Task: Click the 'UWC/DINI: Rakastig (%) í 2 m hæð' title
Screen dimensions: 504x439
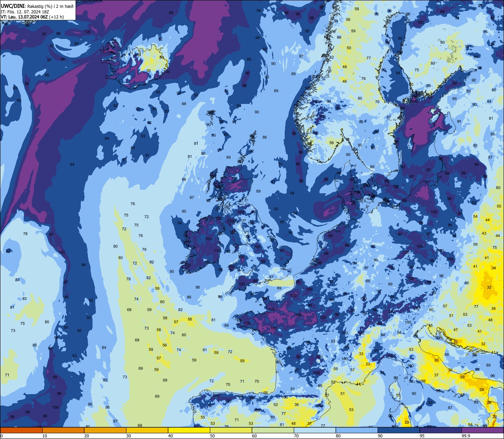Action: click(x=37, y=6)
